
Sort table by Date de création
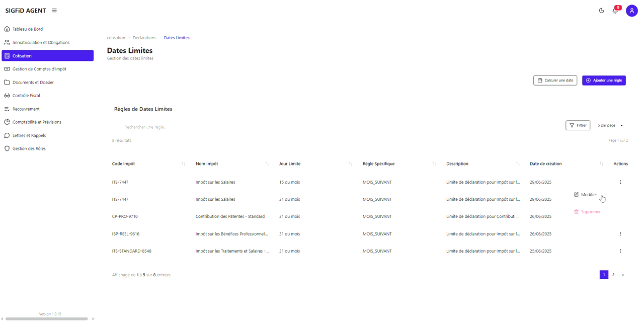[601, 164]
